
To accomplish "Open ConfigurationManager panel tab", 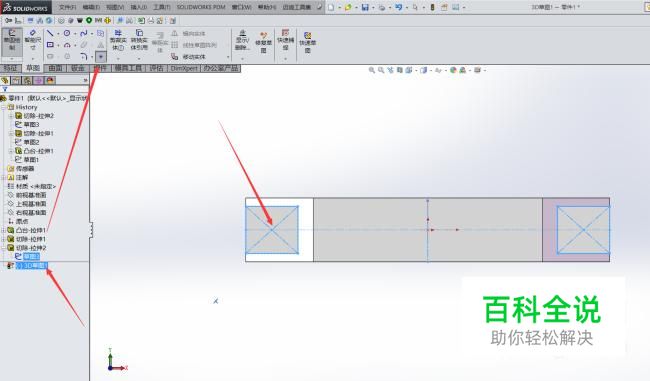I will point(27,80).
